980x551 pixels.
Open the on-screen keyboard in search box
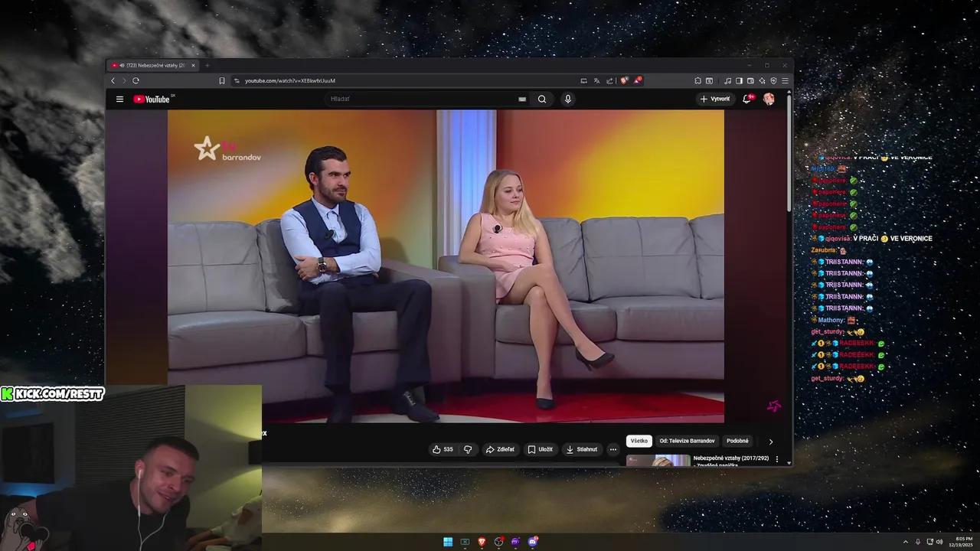tap(522, 99)
